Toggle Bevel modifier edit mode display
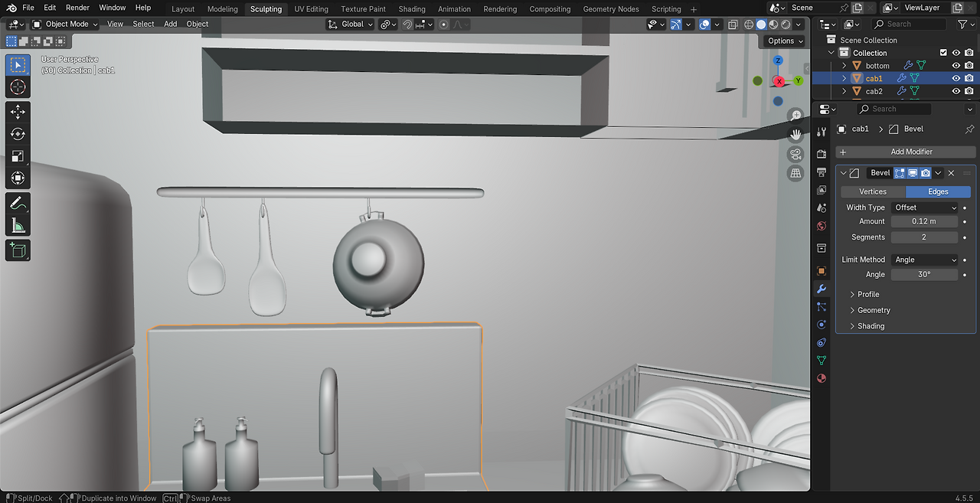Viewport: 980px width, 503px height. [900, 173]
